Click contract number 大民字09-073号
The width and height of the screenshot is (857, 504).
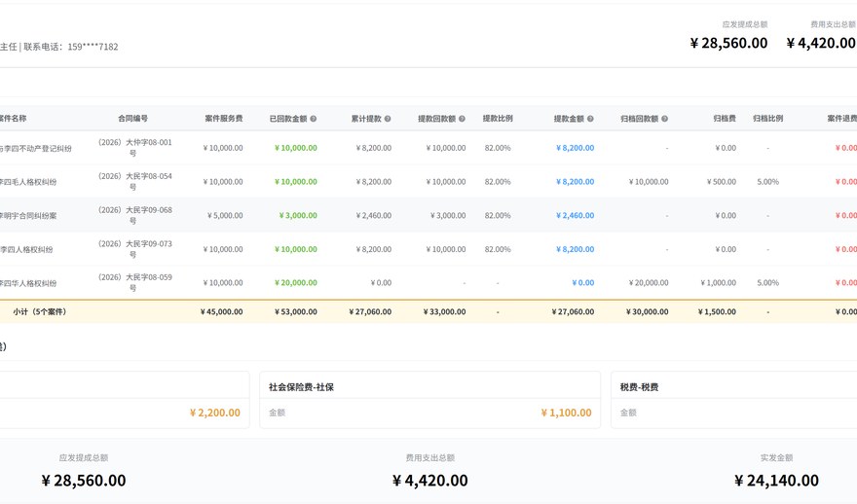[x=135, y=249]
